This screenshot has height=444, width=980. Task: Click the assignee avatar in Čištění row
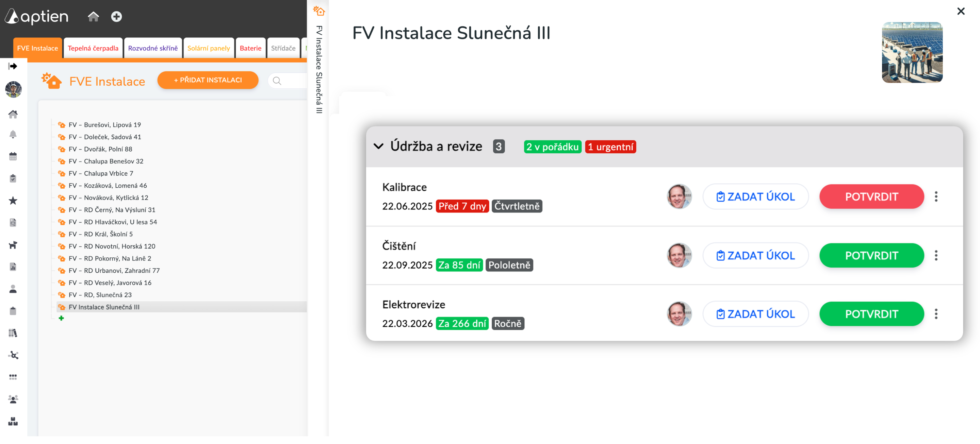679,255
